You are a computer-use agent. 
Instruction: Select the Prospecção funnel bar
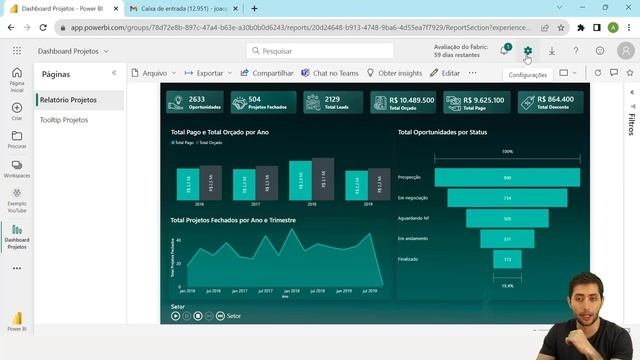(507, 178)
